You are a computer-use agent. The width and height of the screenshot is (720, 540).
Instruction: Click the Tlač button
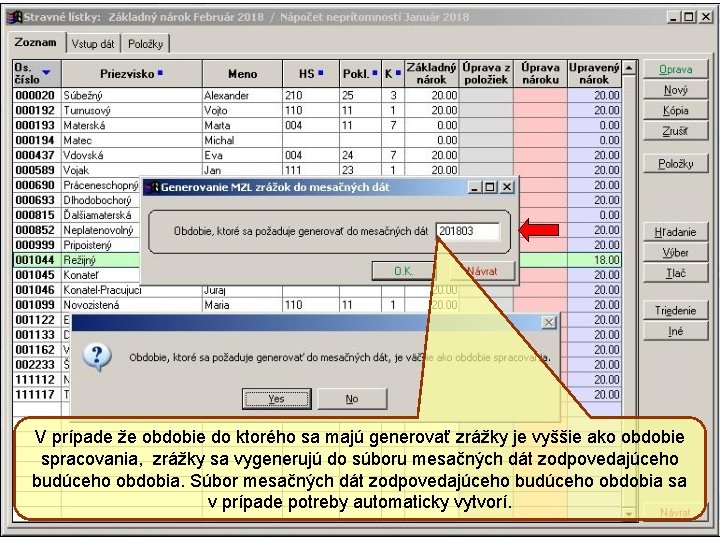(x=675, y=273)
